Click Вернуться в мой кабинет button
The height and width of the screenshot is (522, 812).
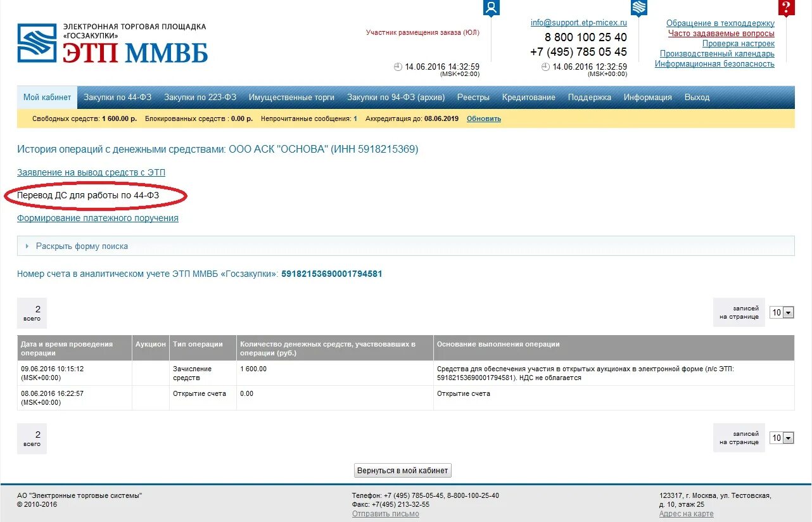403,471
